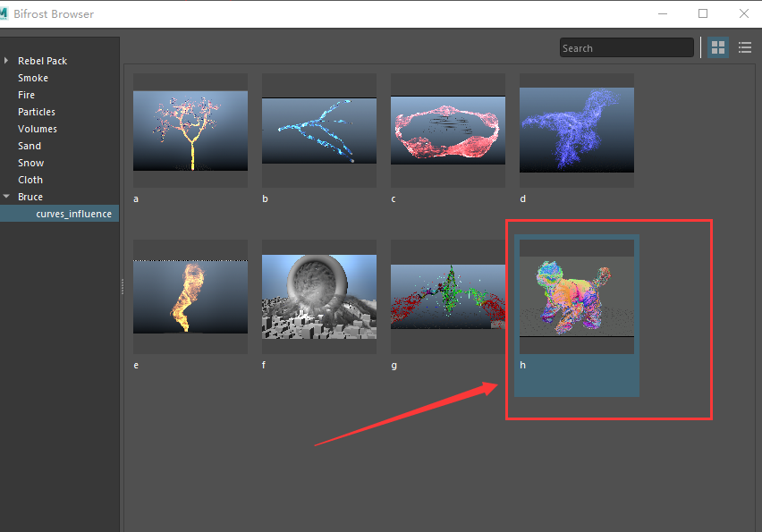Select thumbnail d showing the blue dinosaur
The width and height of the screenshot is (762, 532).
(576, 128)
